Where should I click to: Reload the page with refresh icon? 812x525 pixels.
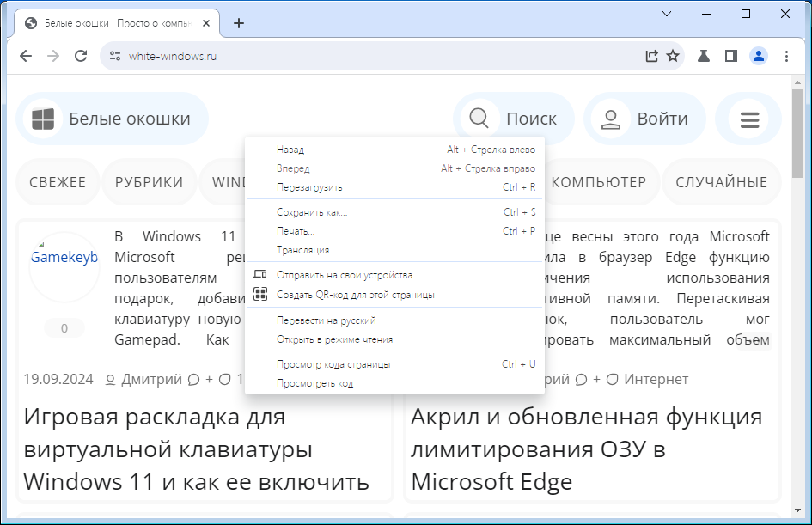(81, 56)
